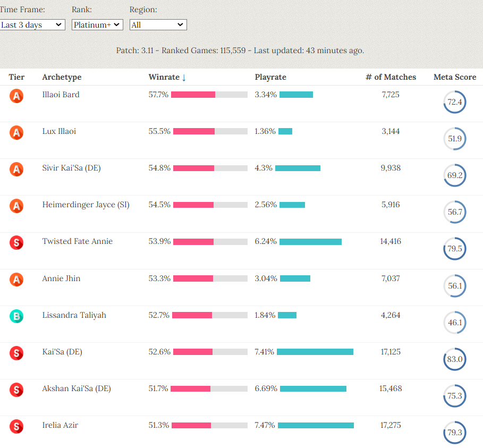Click the 57.7% winrate bar
Image resolution: width=483 pixels, height=448 pixels.
point(209,95)
